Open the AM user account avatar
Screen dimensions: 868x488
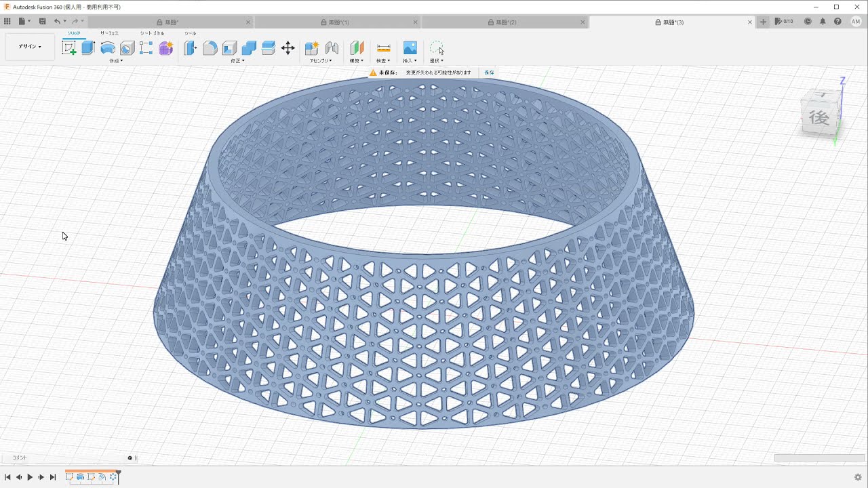pyautogui.click(x=856, y=22)
